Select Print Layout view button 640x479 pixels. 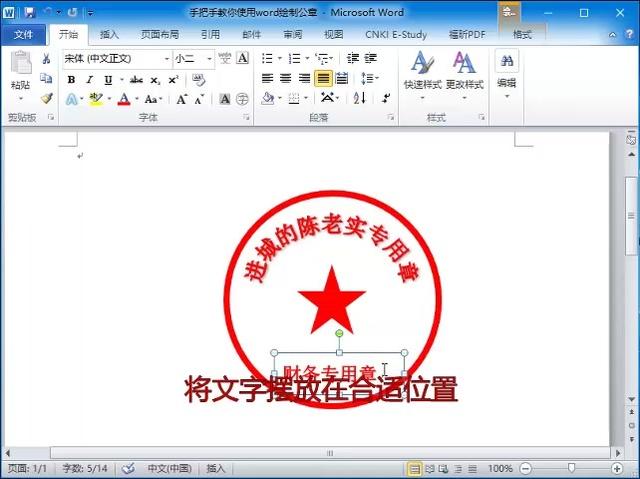414,469
